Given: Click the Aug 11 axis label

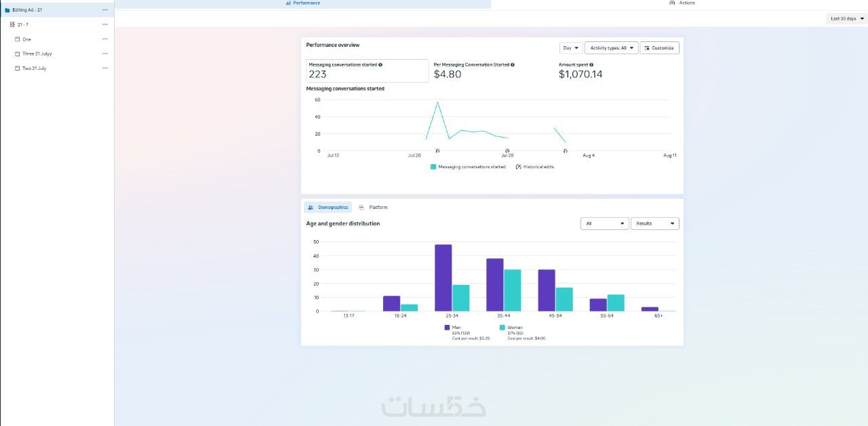Looking at the screenshot, I should pyautogui.click(x=669, y=156).
